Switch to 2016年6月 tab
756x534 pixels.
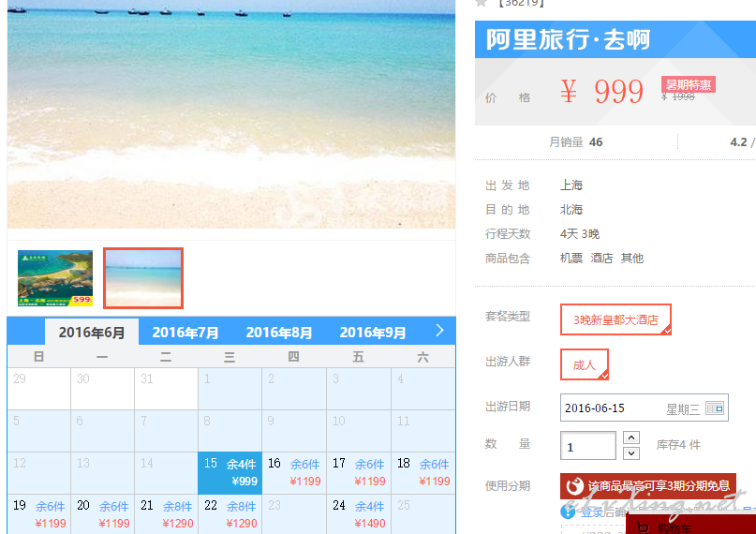[x=92, y=332]
